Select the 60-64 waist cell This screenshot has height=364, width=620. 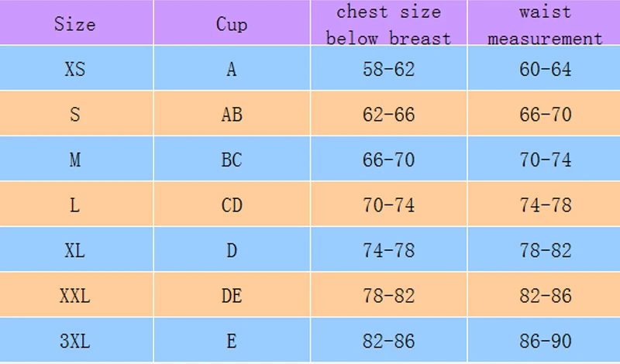coord(544,68)
